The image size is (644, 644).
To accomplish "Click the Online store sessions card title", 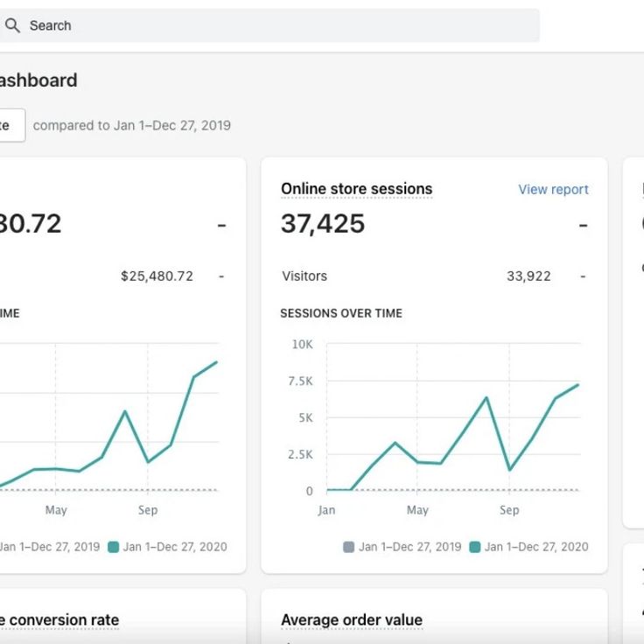I will click(356, 189).
